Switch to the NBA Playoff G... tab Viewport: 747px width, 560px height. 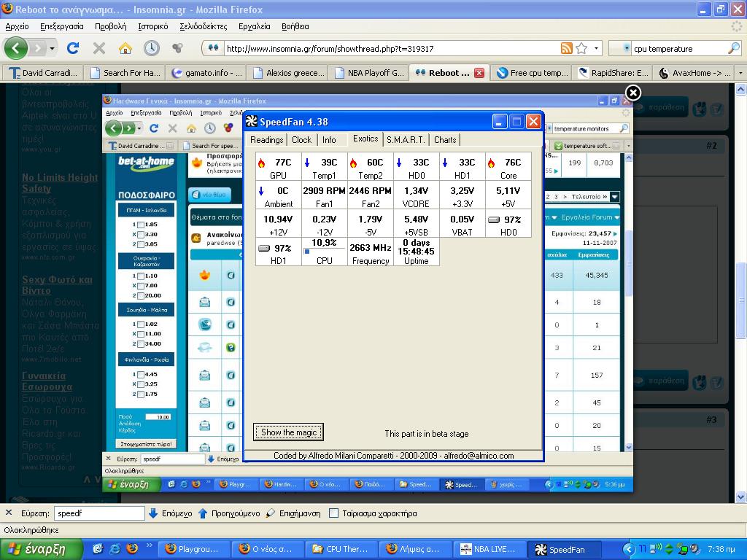click(369, 73)
